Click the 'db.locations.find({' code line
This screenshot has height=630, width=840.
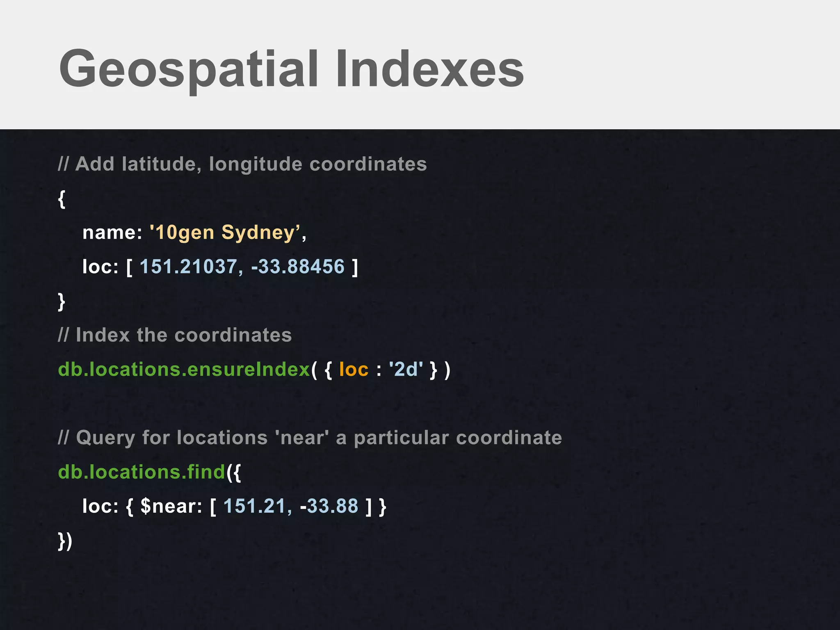[x=150, y=472]
